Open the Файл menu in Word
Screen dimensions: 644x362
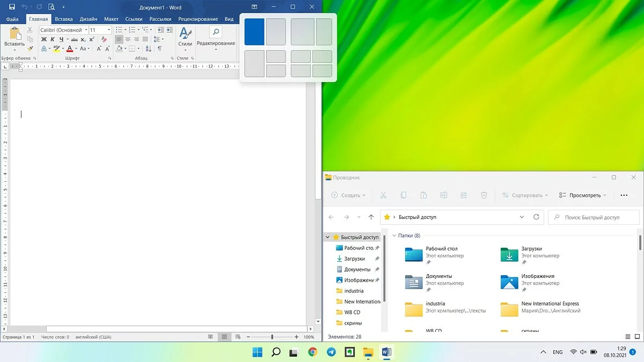(x=12, y=19)
